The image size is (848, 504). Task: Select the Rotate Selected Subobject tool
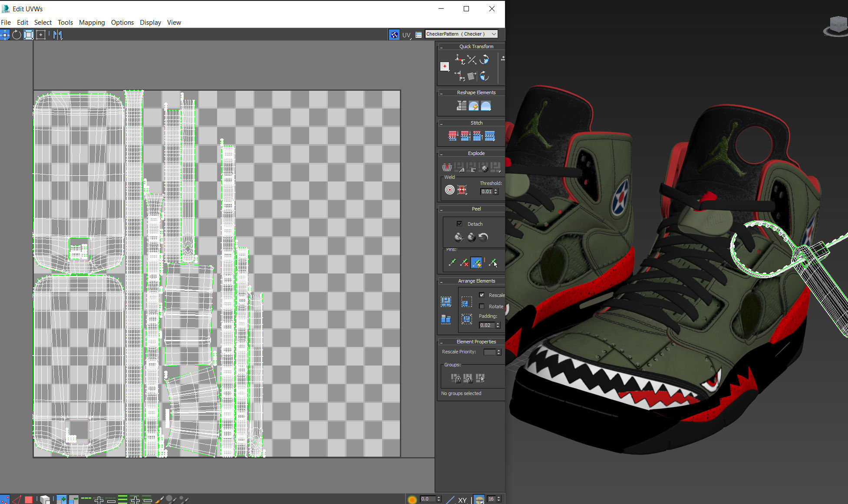(16, 35)
